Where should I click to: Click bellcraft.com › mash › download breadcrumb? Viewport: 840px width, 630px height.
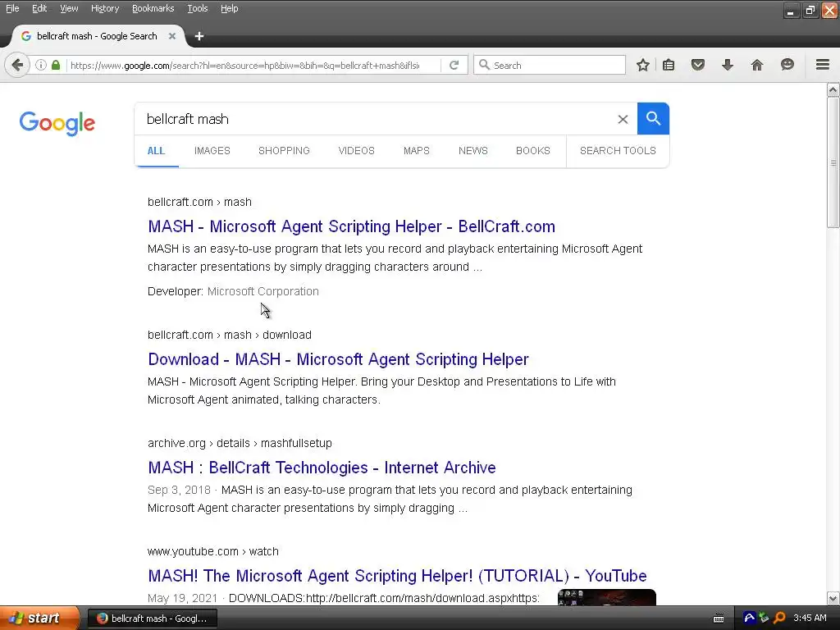[230, 335]
